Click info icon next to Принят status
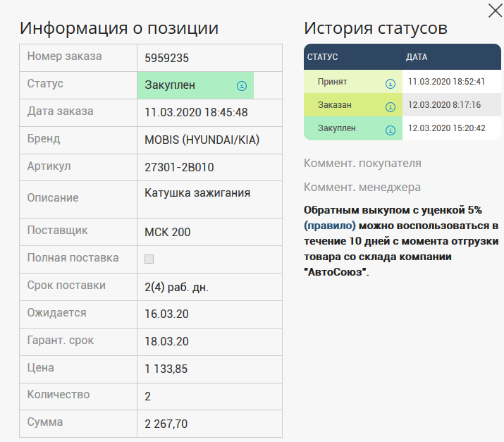This screenshot has height=442, width=504. pos(391,83)
